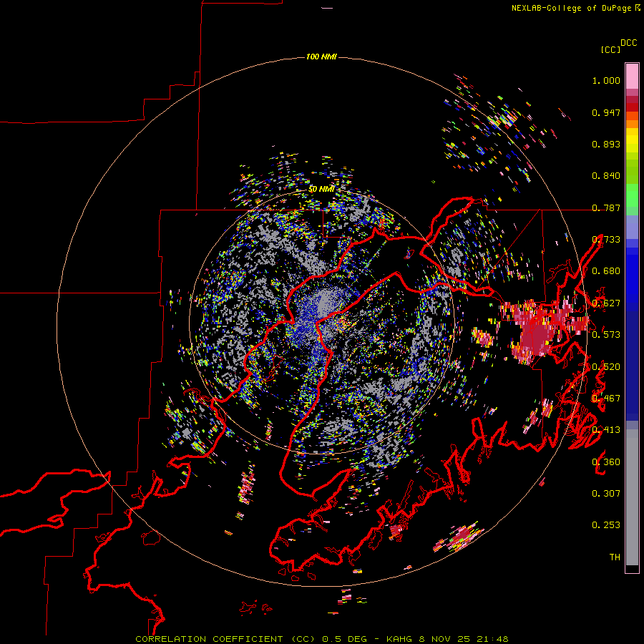Viewport: 644px width, 644px height.
Task: Click the 100 NMI range ring label
Action: click(321, 57)
